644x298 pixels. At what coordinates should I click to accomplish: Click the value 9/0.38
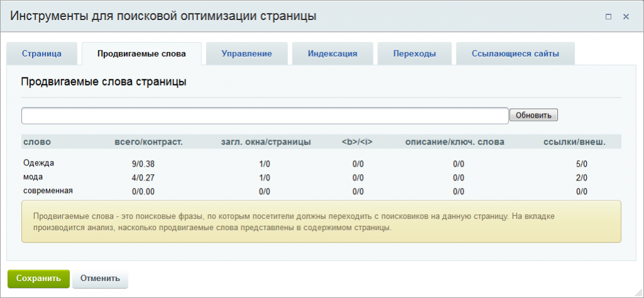143,164
